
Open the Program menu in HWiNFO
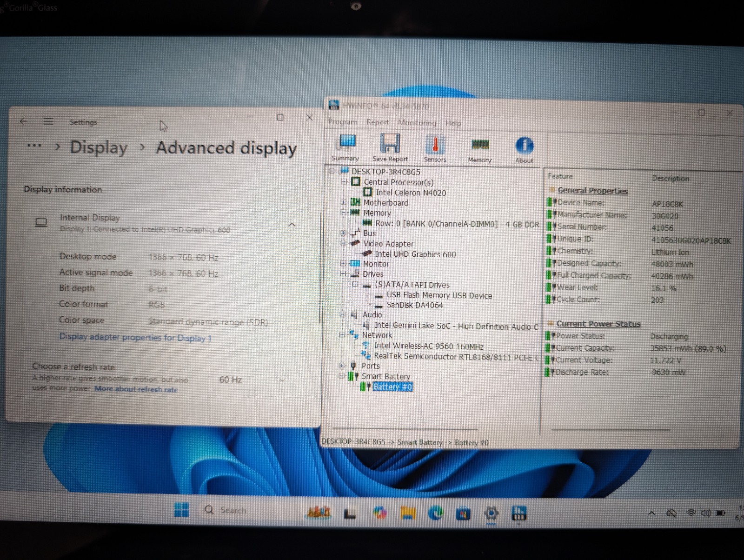[343, 122]
